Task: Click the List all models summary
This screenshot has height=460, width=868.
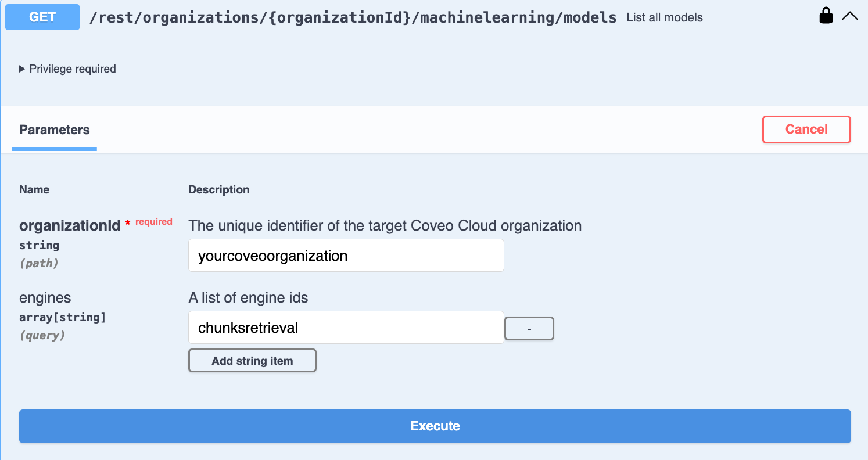Action: tap(664, 18)
